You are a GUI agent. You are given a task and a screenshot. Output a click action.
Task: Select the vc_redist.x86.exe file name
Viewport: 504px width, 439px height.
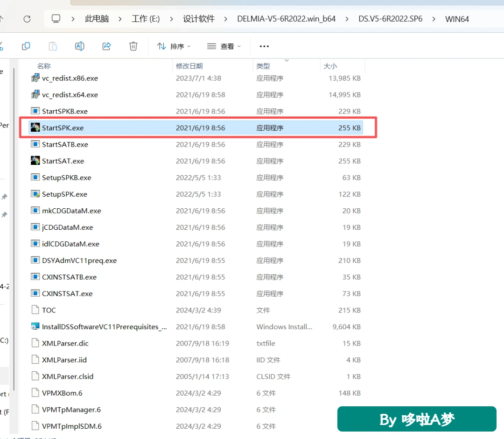pos(70,78)
